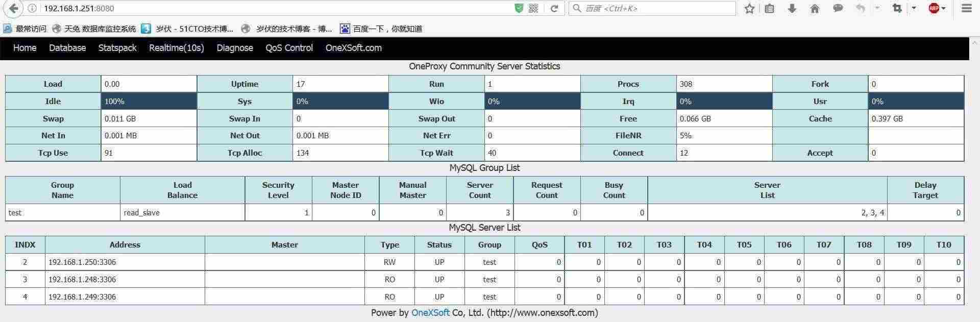This screenshot has height=322, width=980.
Task: Open the downloads arrow icon
Action: 792,8
